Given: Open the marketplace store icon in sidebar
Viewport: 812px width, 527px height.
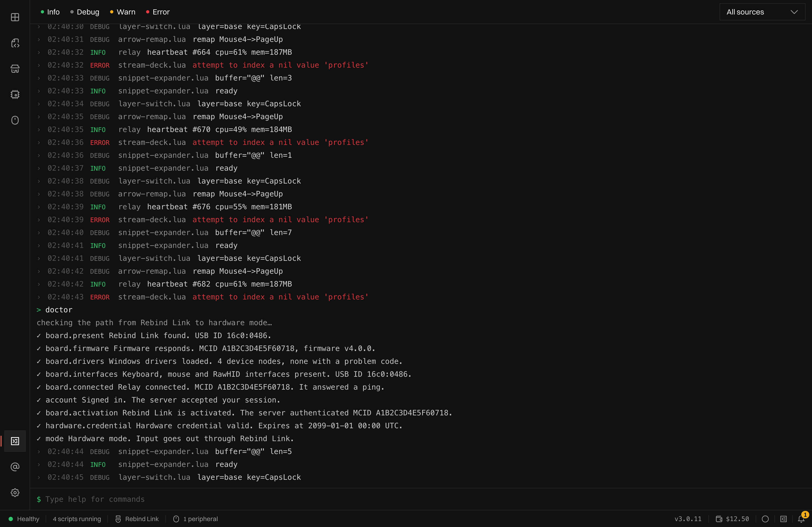Looking at the screenshot, I should 15,68.
